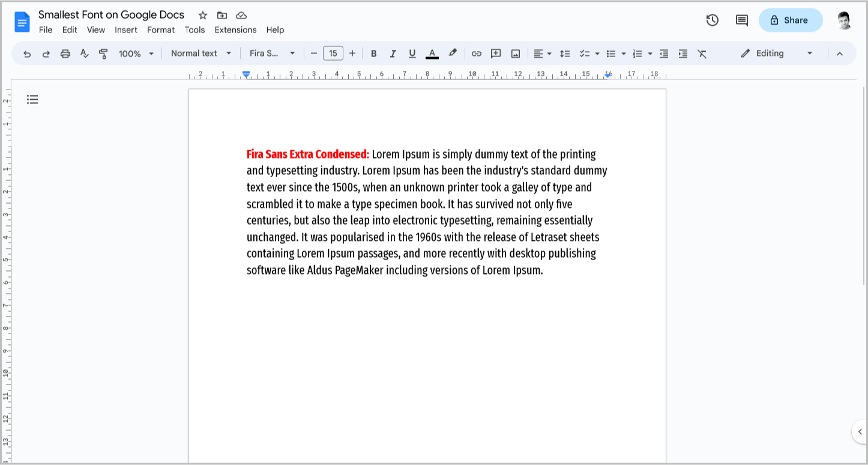Viewport: 868px width, 465px height.
Task: Increase paragraph indent
Action: pyautogui.click(x=683, y=53)
